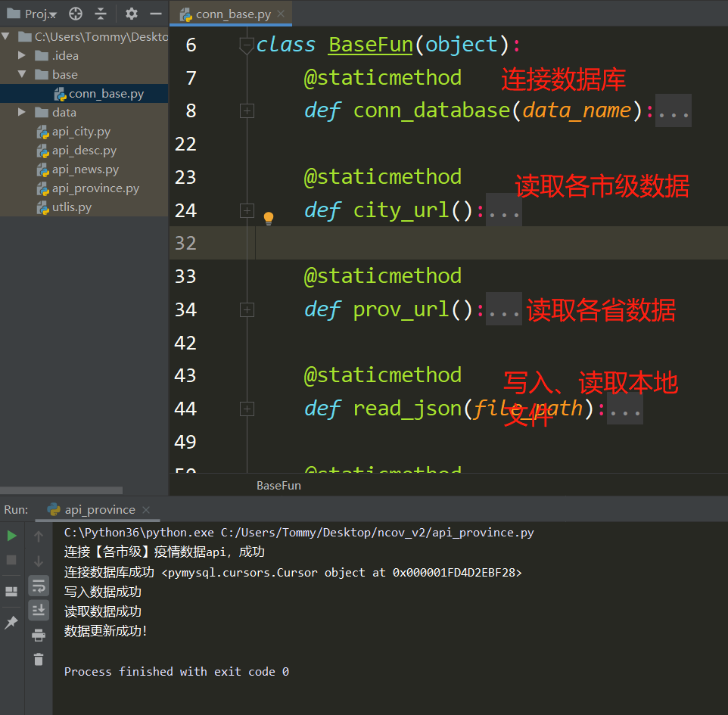Screen dimensions: 728x715
Task: Collapse the base folder
Action: pyautogui.click(x=21, y=74)
